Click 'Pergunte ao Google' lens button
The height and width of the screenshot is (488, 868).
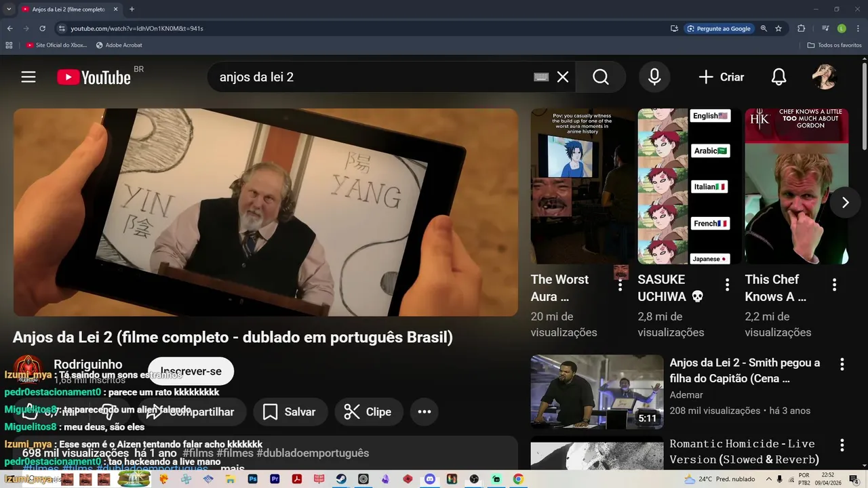click(x=719, y=28)
